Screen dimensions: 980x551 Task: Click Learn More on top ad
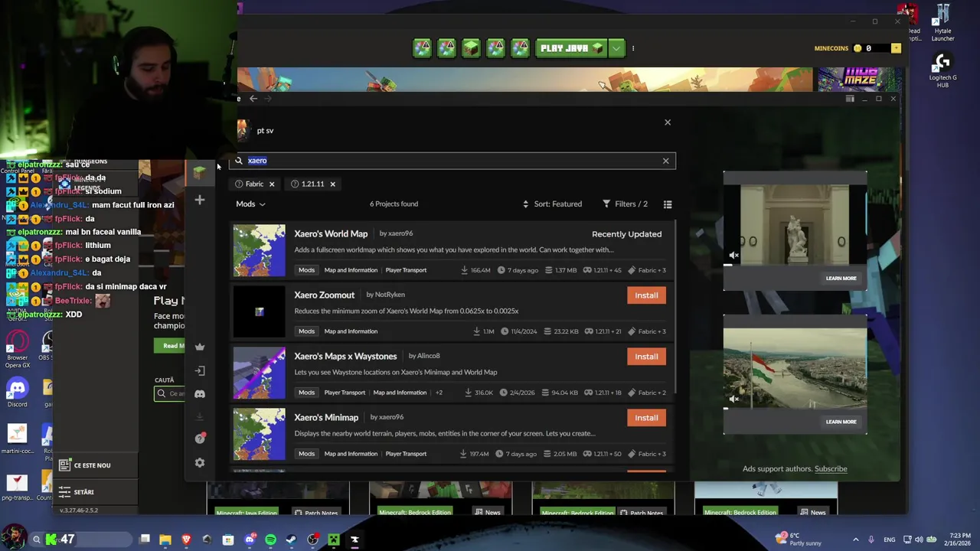pyautogui.click(x=841, y=279)
